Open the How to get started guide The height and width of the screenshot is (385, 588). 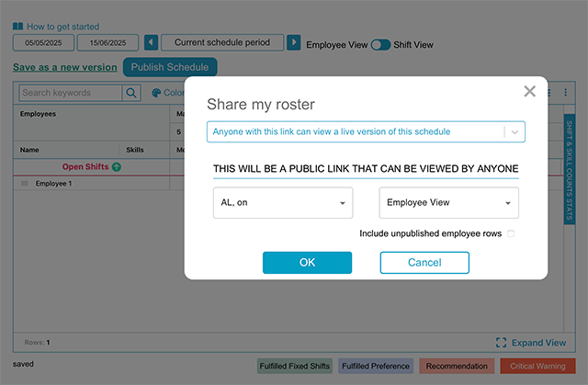pos(63,27)
